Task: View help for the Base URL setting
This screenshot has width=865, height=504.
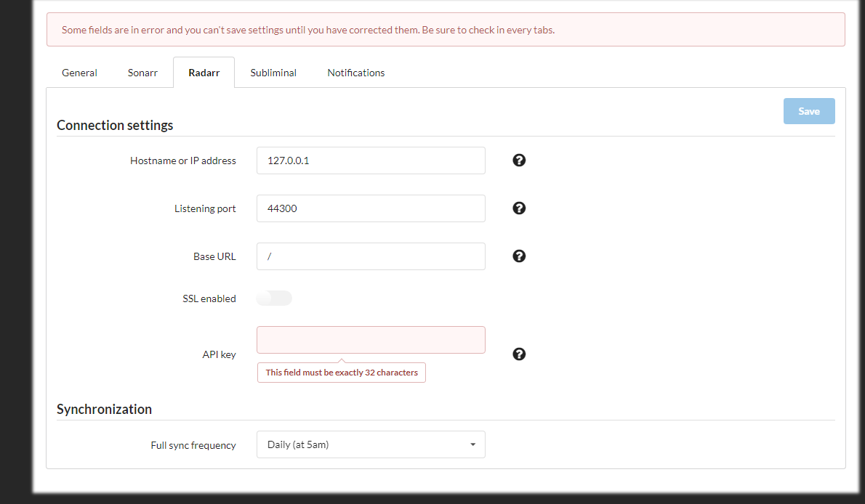Action: coord(518,256)
